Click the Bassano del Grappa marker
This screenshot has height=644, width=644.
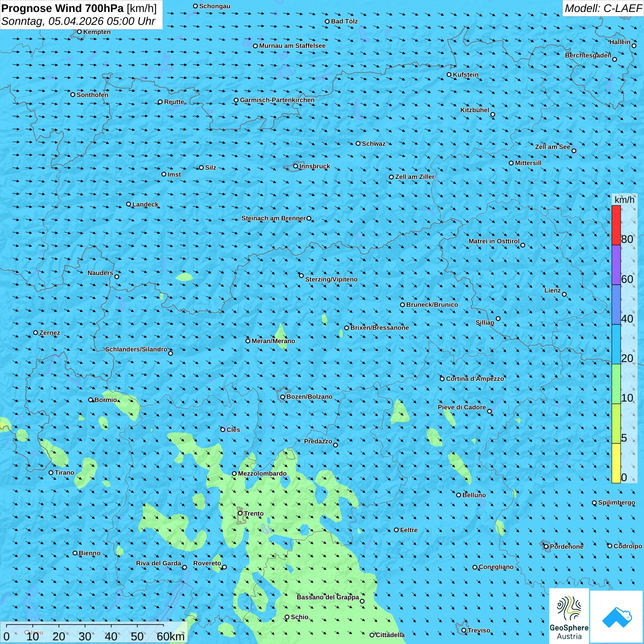(362, 601)
